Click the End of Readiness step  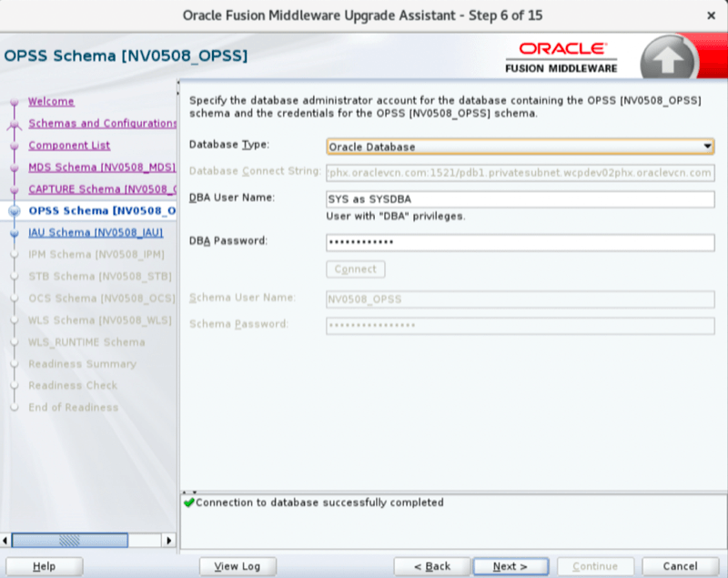(74, 407)
